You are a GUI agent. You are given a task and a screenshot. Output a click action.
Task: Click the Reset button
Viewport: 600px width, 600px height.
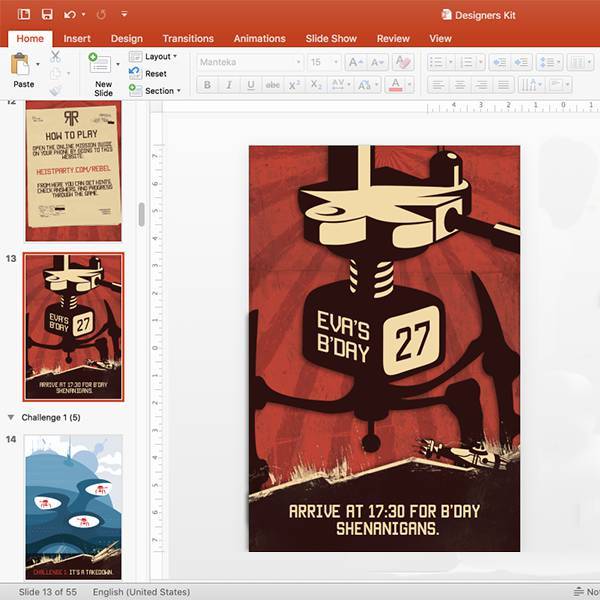148,73
